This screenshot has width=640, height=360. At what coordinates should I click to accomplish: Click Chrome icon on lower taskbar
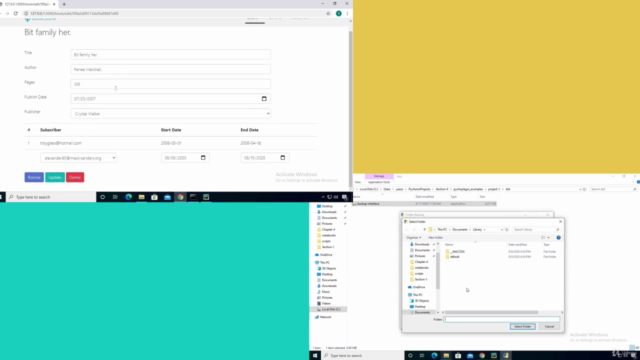[482, 356]
